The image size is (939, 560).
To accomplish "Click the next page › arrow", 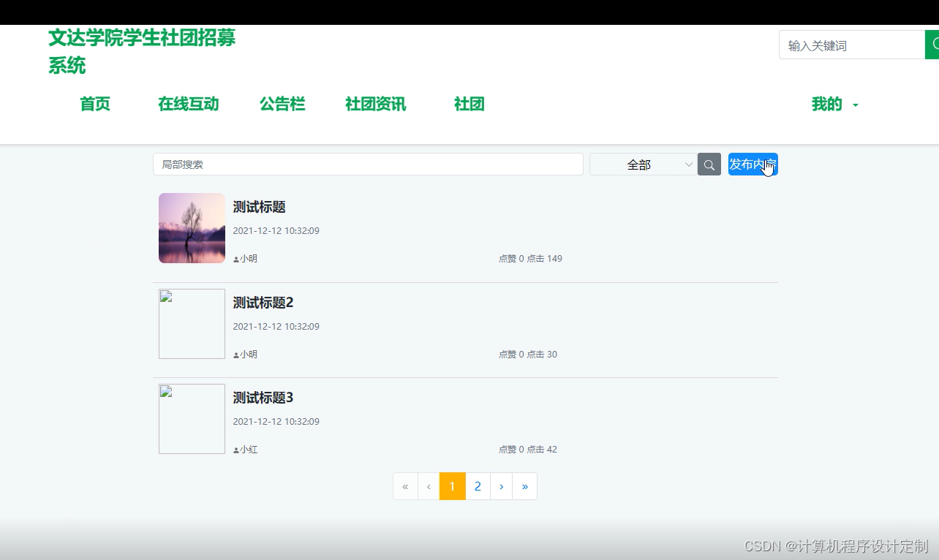I will coord(501,486).
